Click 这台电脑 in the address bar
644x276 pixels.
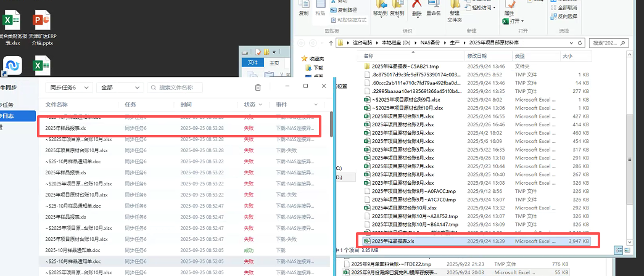(x=362, y=43)
